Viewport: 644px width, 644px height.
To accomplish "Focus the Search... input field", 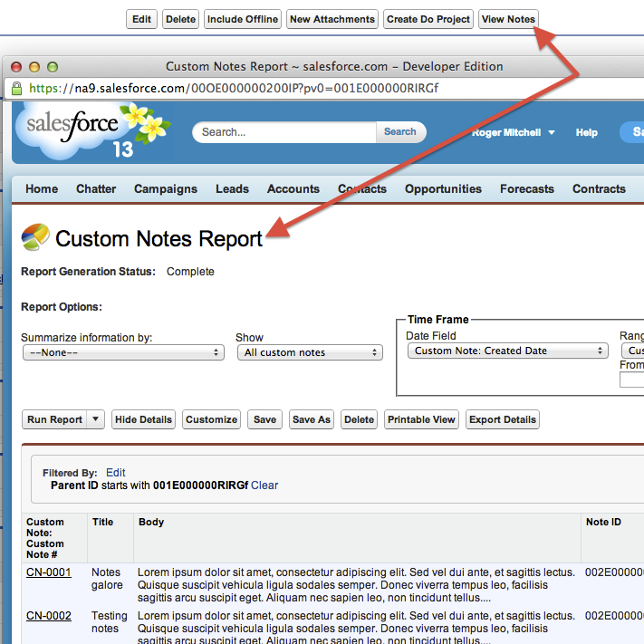I will 284,132.
